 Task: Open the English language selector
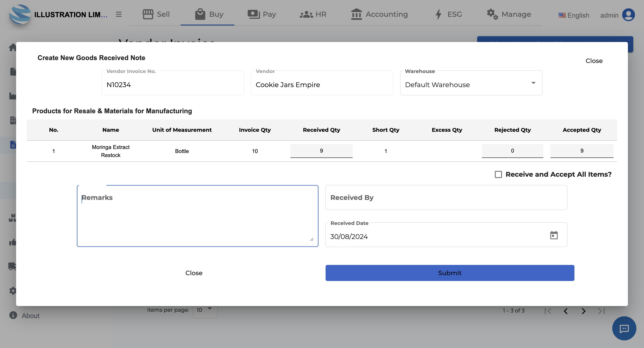[574, 15]
